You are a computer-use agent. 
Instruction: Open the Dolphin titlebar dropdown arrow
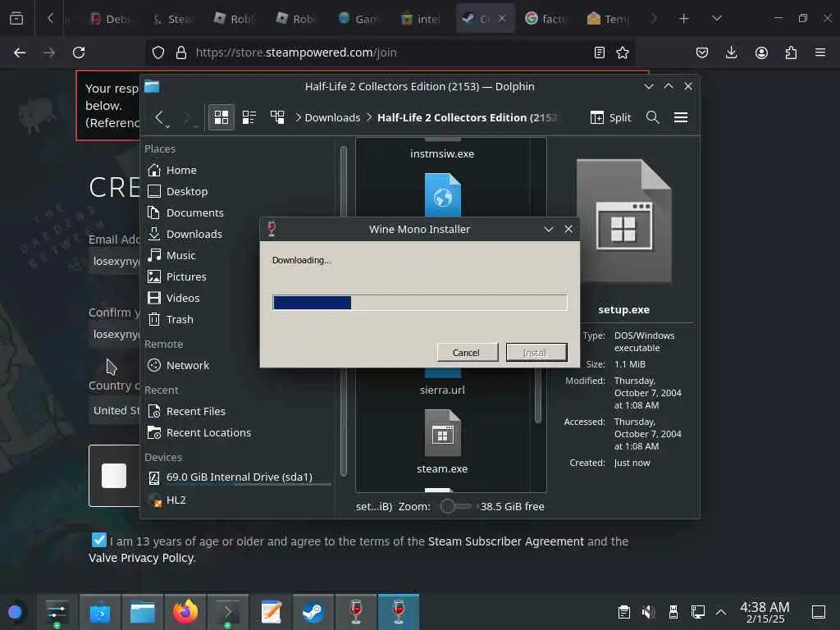pyautogui.click(x=649, y=87)
